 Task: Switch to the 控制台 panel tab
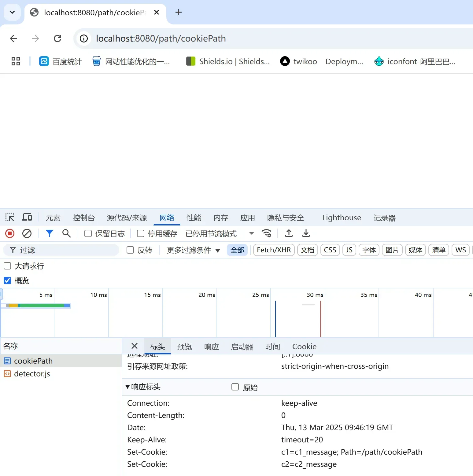click(83, 218)
